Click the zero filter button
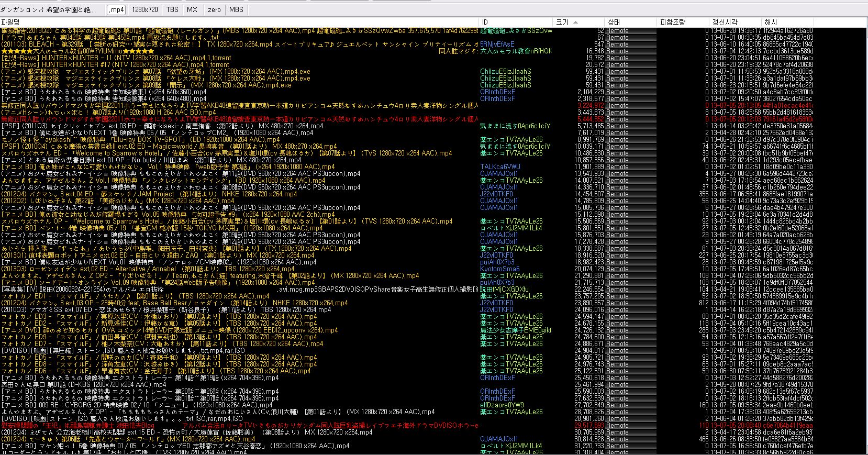 click(x=214, y=9)
